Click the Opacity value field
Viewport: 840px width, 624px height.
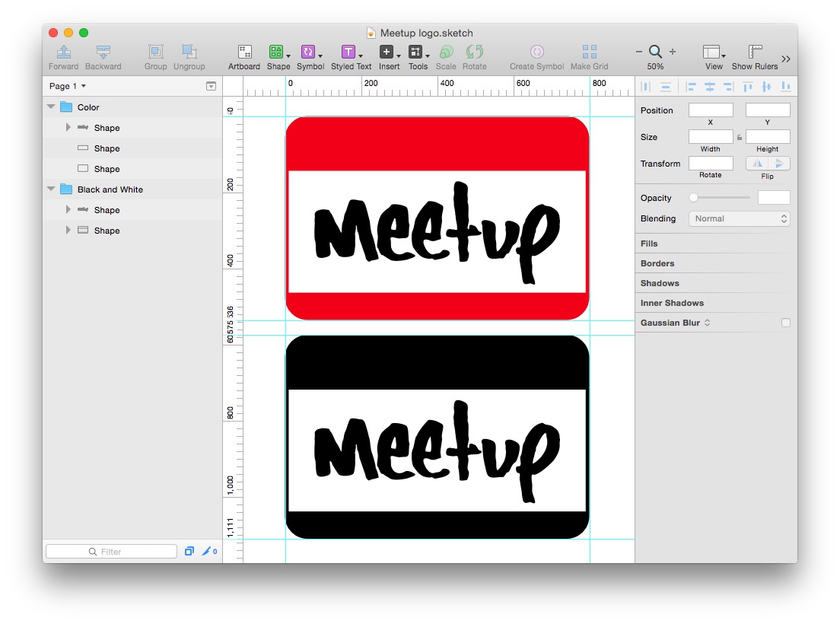(x=774, y=198)
